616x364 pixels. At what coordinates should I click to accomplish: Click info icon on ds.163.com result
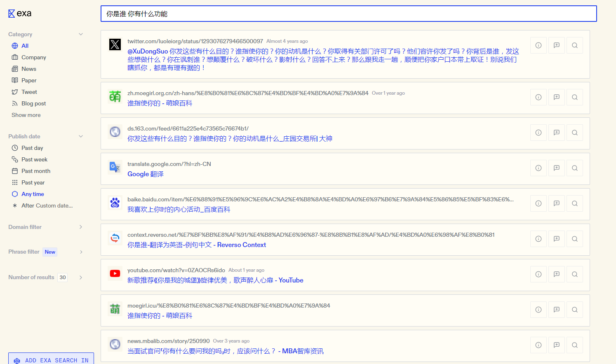click(538, 133)
